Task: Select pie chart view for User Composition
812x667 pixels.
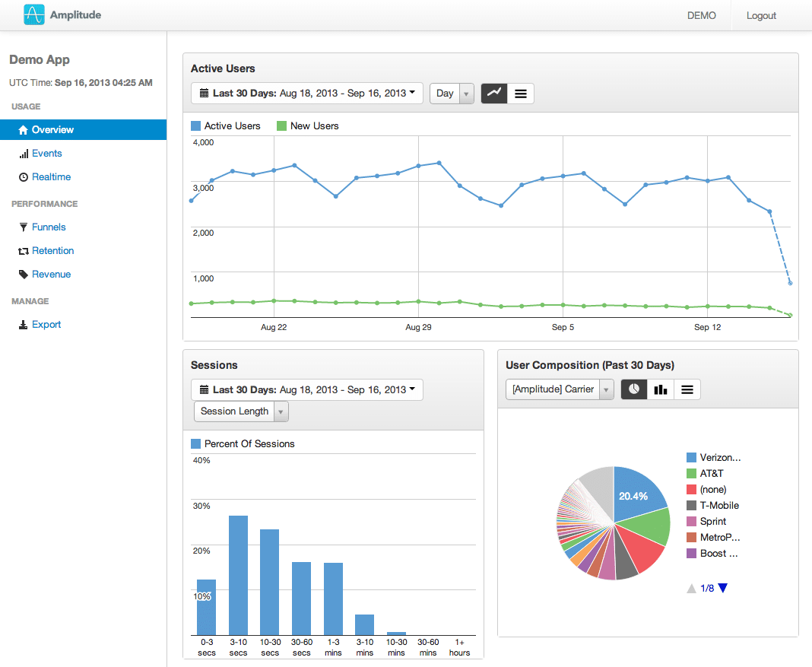Action: tap(634, 389)
